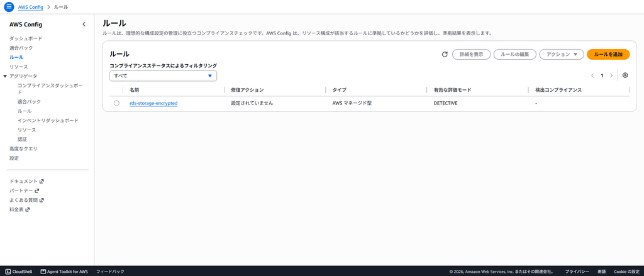Image resolution: width=644 pixels, height=276 pixels.
Task: Go to previous page arrow
Action: [x=592, y=75]
